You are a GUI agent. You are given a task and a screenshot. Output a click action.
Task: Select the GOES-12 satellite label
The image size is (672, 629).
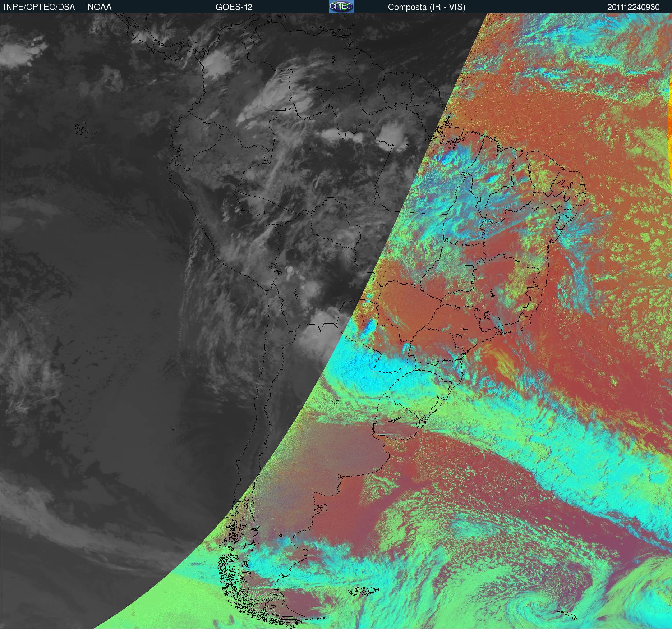pyautogui.click(x=234, y=7)
